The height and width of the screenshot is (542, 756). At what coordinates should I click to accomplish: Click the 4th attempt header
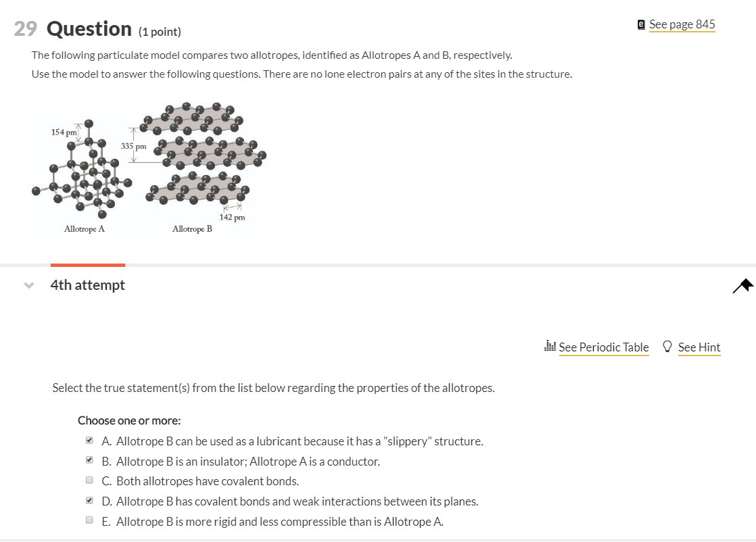click(x=87, y=285)
